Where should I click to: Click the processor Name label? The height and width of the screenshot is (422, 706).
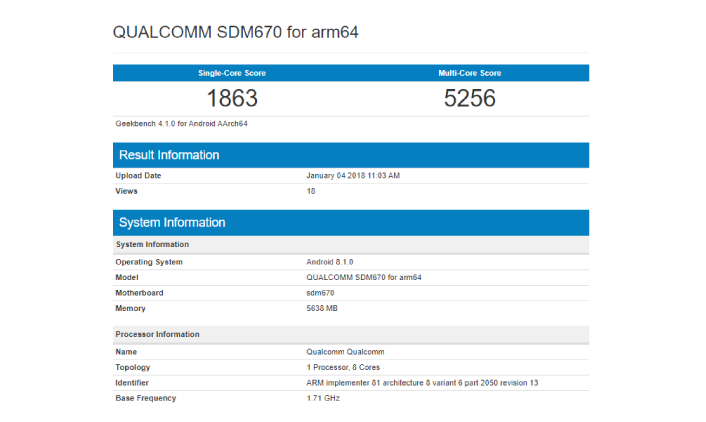click(126, 352)
